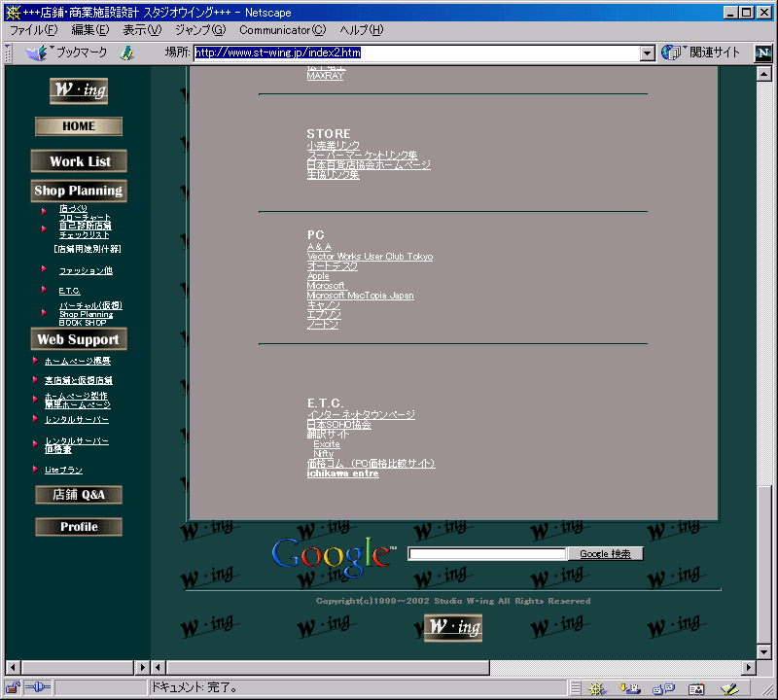Open the Liteプラン sidebar link
Screen dimensions: 778x700
63,470
